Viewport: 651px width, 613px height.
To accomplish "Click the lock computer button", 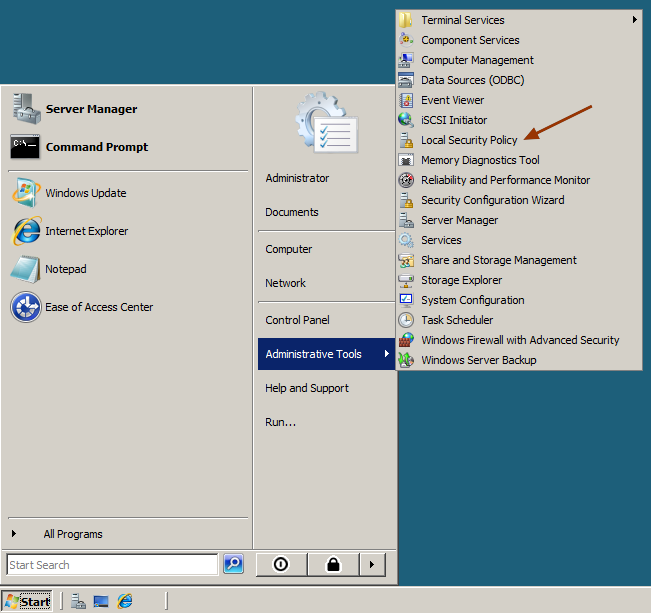I will 333,564.
